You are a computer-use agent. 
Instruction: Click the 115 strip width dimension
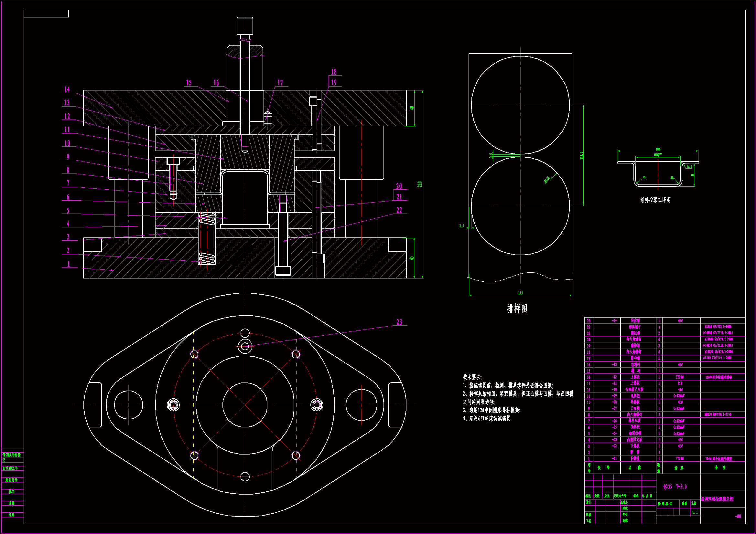520,293
